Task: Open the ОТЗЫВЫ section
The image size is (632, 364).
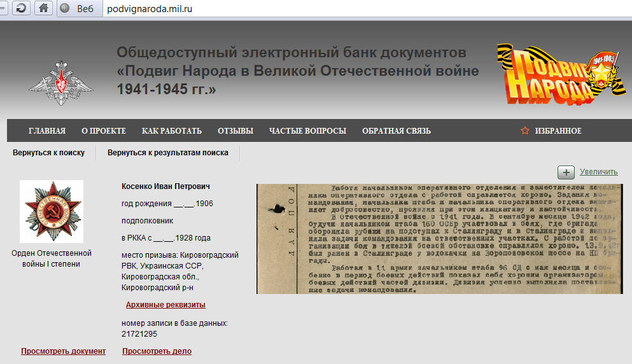Action: pos(235,131)
